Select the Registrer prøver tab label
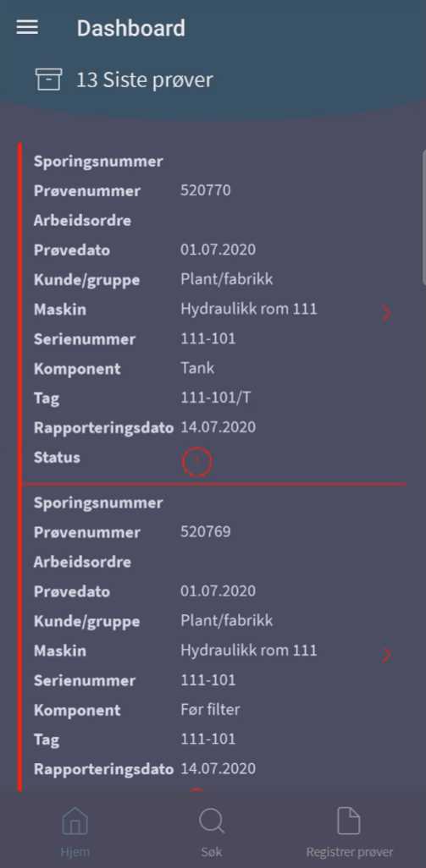 [x=350, y=851]
